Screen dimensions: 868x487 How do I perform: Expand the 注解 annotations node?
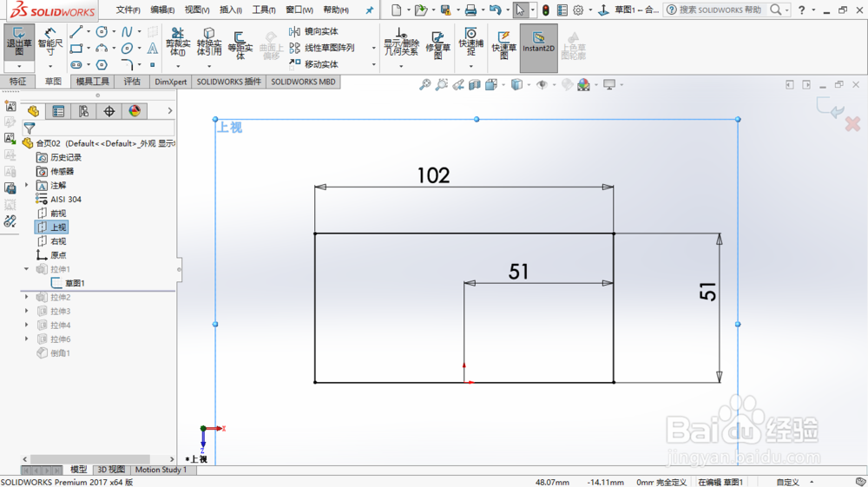point(27,185)
